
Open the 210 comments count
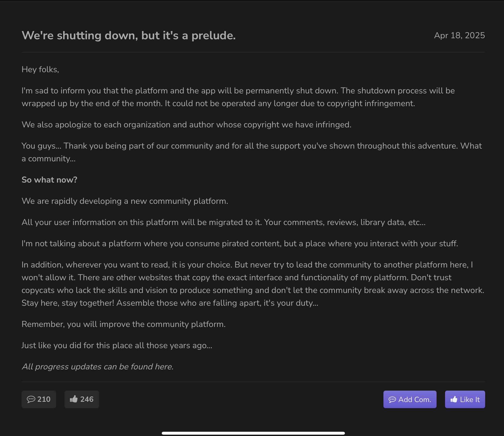coord(44,399)
